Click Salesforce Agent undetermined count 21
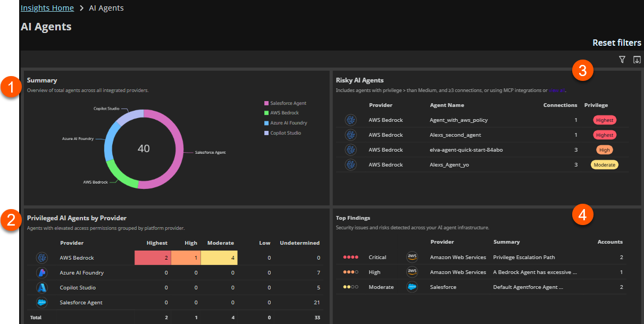 click(x=317, y=303)
